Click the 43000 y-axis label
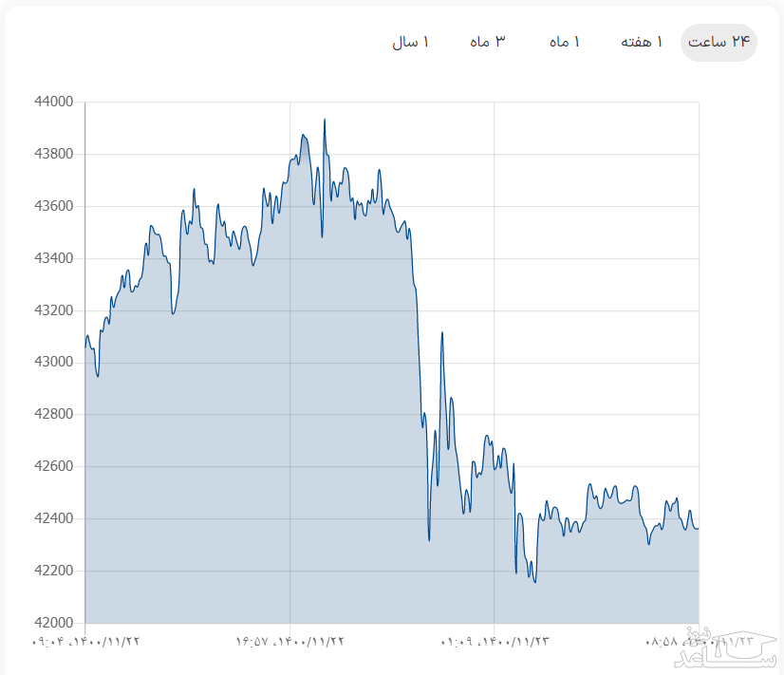This screenshot has width=784, height=675. point(52,363)
